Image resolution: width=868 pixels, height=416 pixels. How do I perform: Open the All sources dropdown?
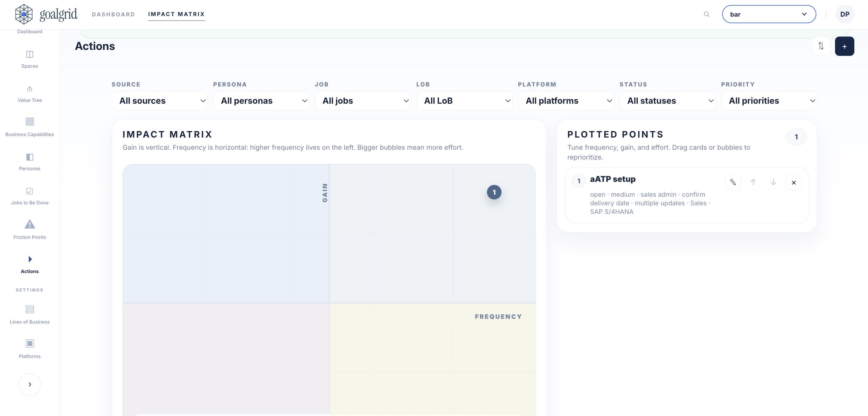pos(160,101)
